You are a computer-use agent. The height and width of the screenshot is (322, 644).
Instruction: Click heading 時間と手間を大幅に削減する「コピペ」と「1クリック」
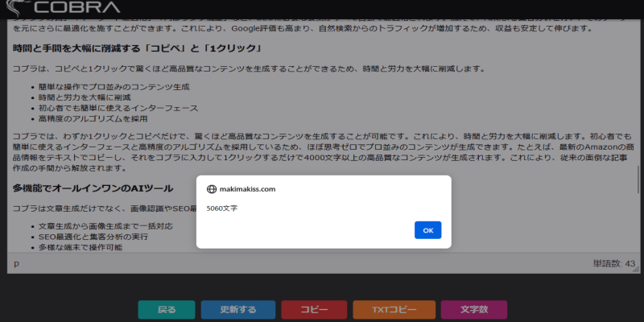click(x=138, y=48)
